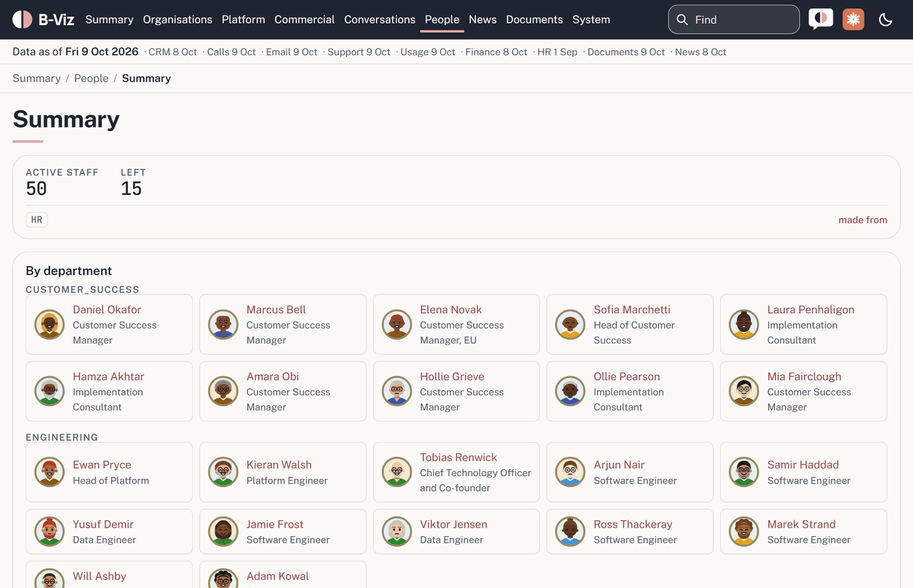The image size is (913, 588).
Task: Open Yusuf Demir's profile link
Action: [103, 524]
